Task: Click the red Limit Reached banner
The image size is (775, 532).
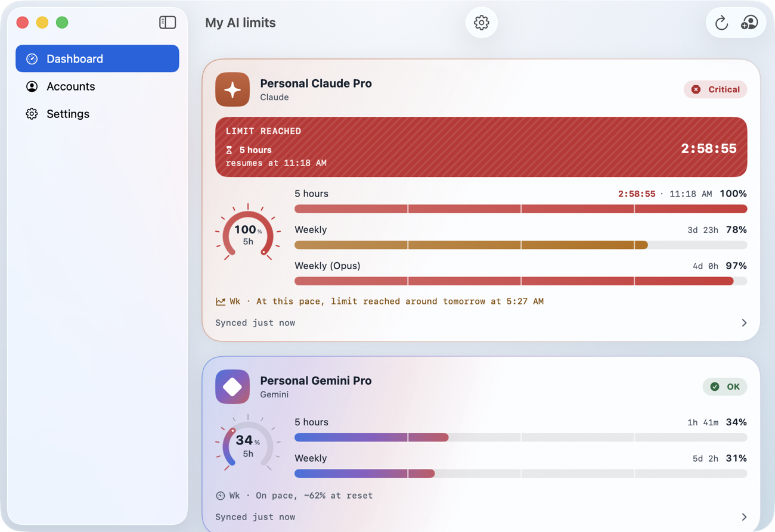Action: pos(481,147)
